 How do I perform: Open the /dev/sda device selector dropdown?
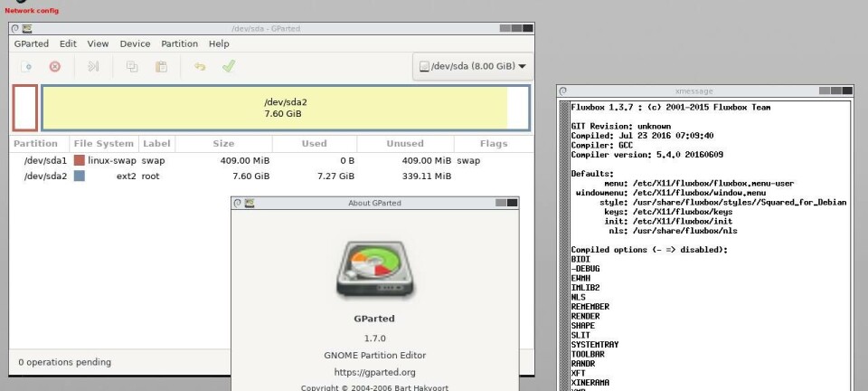pos(473,66)
